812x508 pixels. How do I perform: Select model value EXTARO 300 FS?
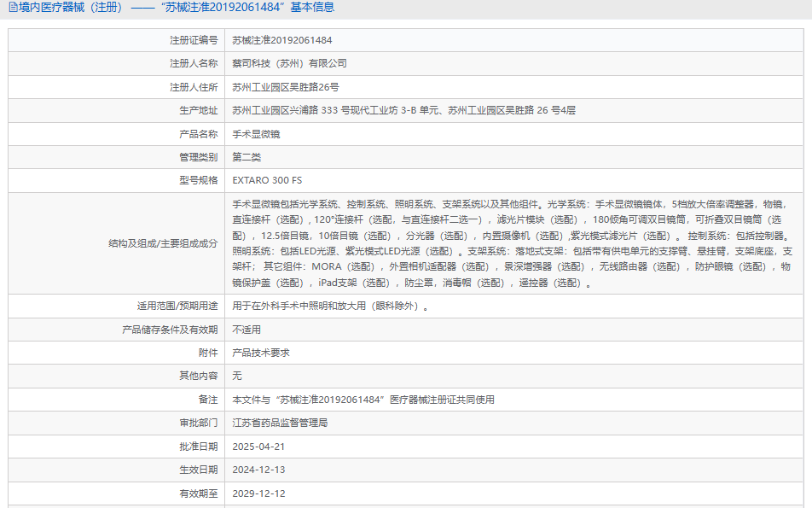[x=267, y=180]
